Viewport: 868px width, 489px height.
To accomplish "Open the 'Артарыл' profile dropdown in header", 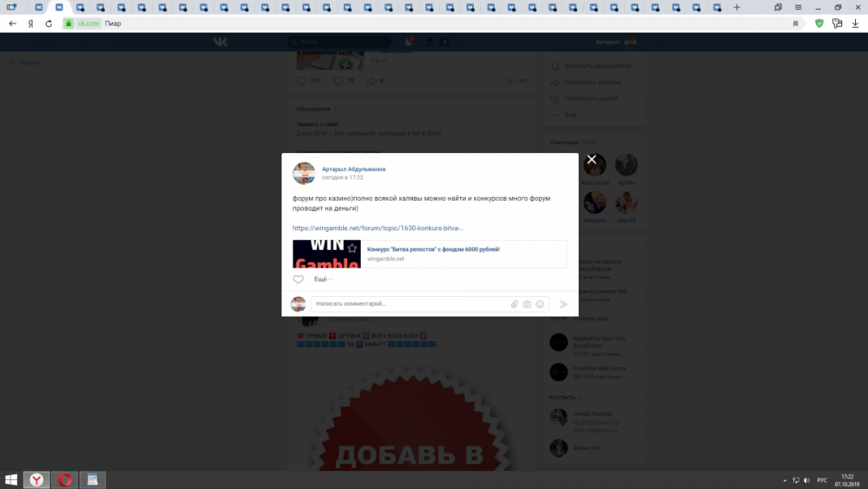I will point(619,42).
